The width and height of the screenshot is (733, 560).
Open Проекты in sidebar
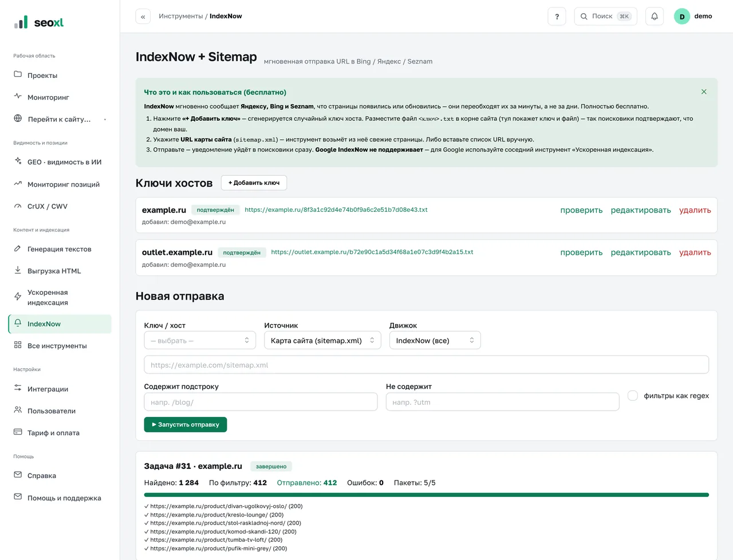pos(60,76)
